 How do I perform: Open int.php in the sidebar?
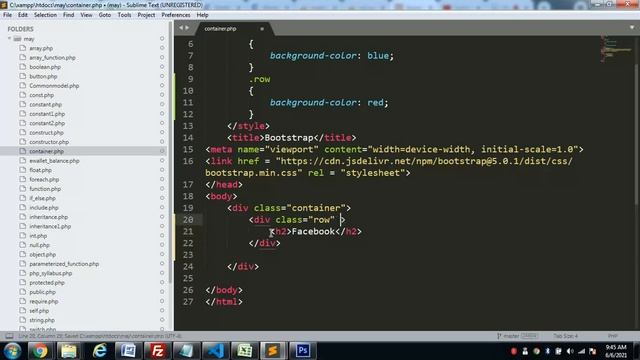click(38, 236)
